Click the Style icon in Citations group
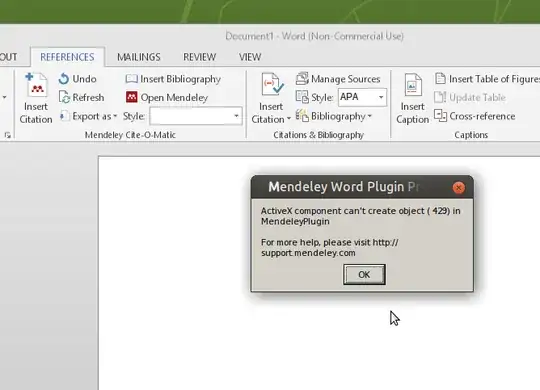Viewport: 540px width, 390px height. pos(302,97)
